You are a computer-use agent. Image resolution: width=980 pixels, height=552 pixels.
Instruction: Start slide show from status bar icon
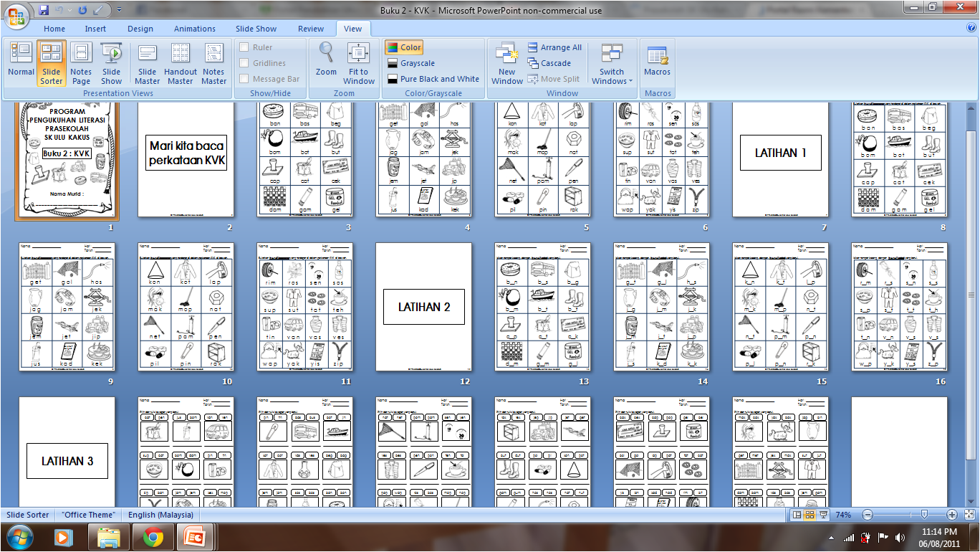[824, 515]
